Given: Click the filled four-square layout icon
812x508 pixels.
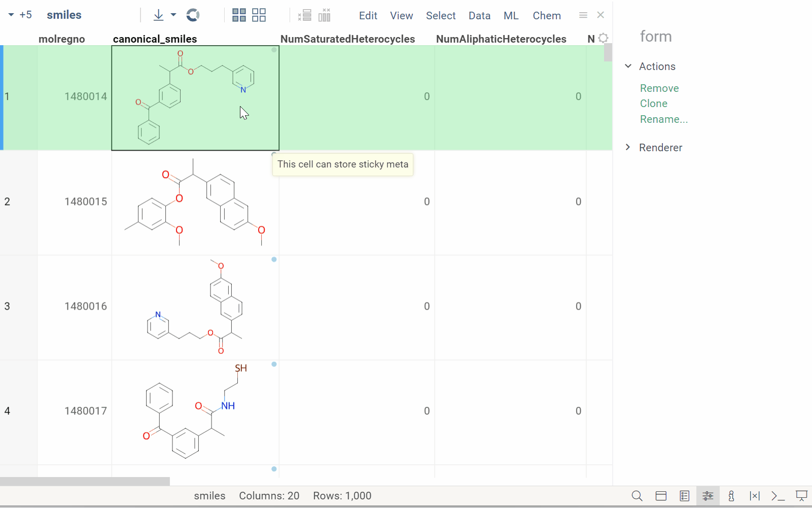Looking at the screenshot, I should tap(239, 15).
